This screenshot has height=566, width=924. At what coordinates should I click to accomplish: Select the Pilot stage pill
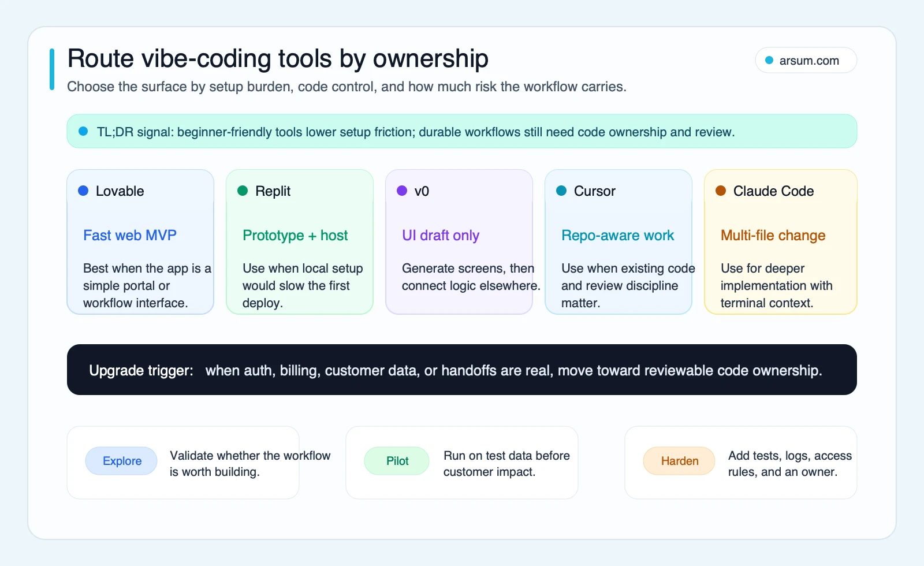[397, 461]
